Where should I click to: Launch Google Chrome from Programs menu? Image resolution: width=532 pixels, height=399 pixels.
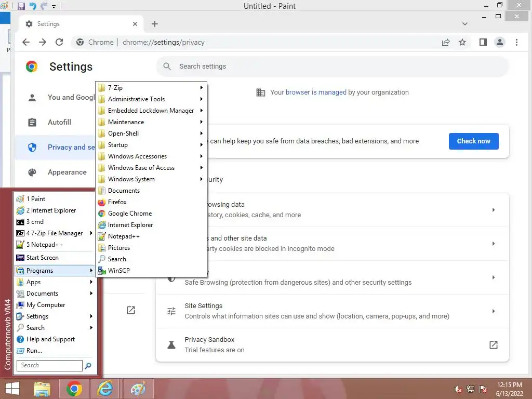(151, 214)
